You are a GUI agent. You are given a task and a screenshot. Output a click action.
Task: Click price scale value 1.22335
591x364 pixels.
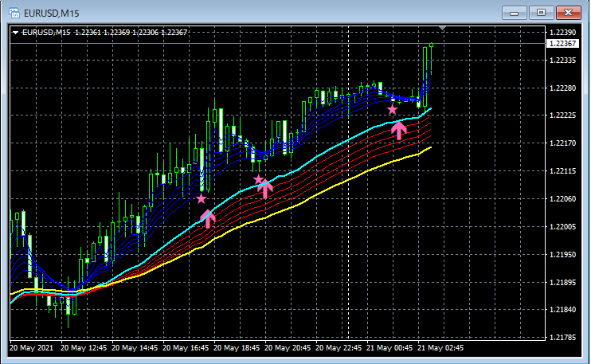pos(563,61)
